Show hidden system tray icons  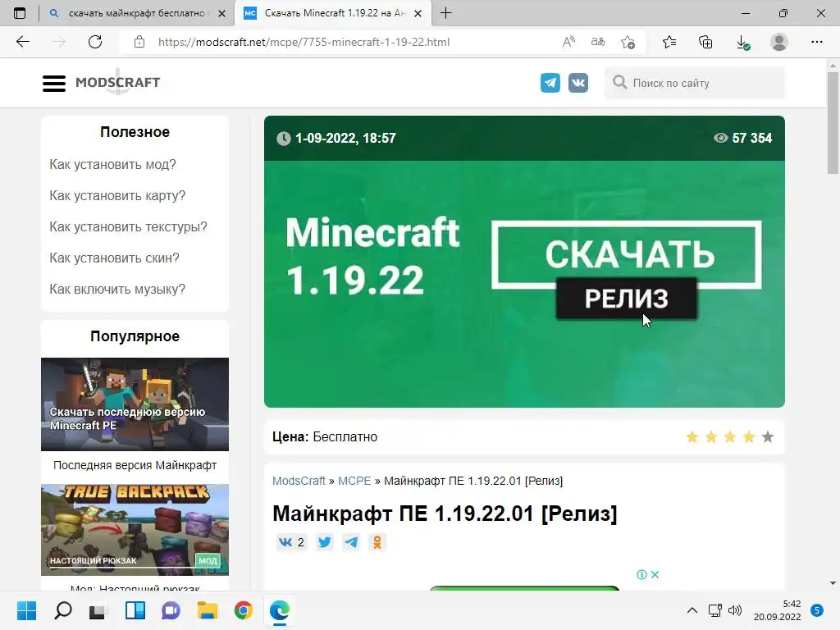pos(692,610)
